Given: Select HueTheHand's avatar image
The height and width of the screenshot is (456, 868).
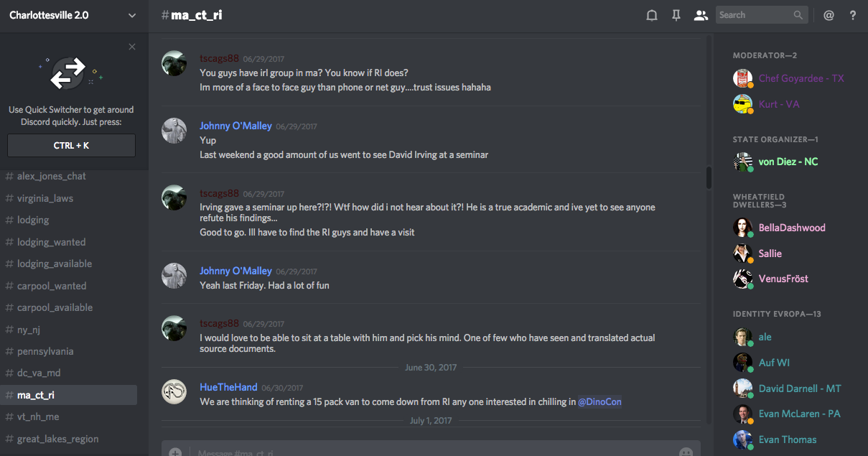Looking at the screenshot, I should click(x=174, y=392).
